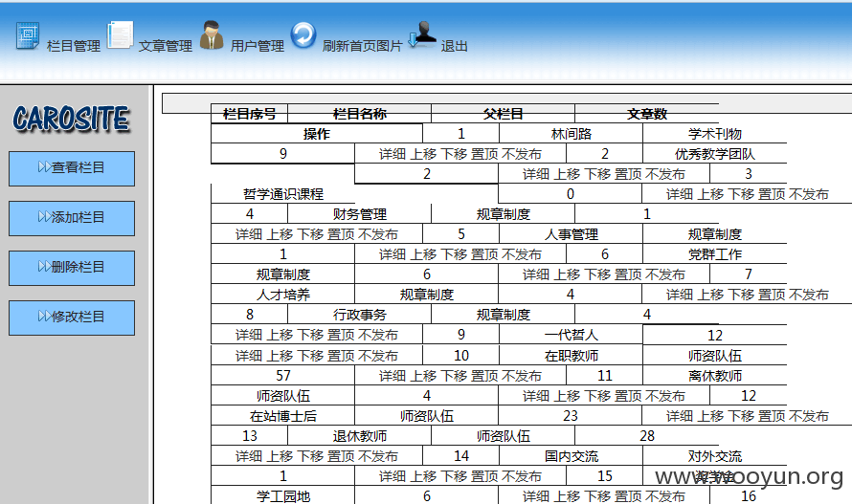Click the 栏目序号 column header
Image resolution: width=852 pixels, height=504 pixels.
tap(250, 114)
